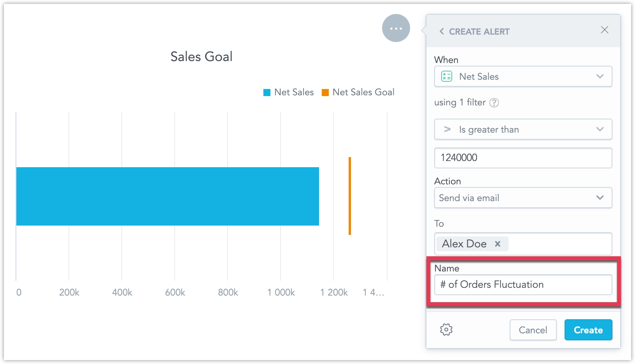The image size is (635, 364).
Task: Click the metric icon next to Net Sales
Action: [x=447, y=76]
